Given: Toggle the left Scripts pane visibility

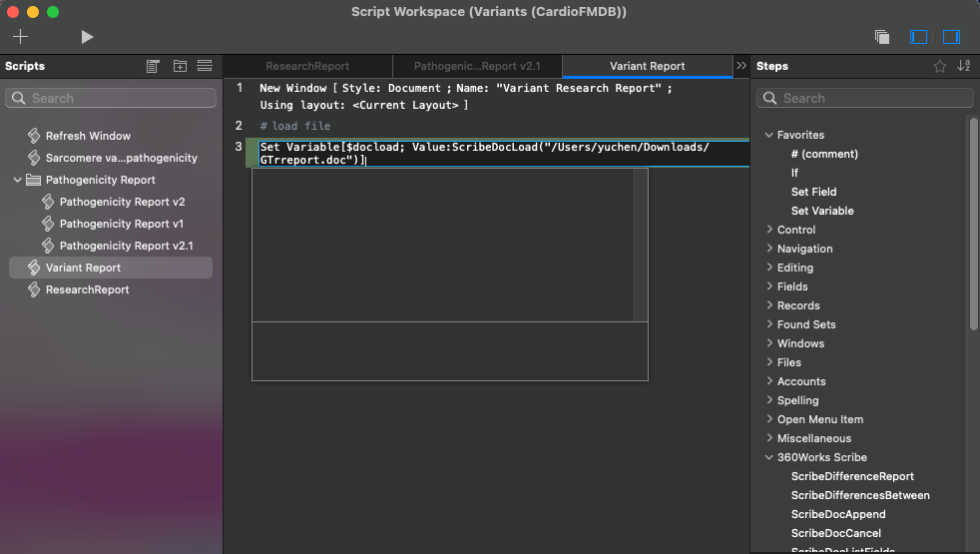Looking at the screenshot, I should click(919, 37).
